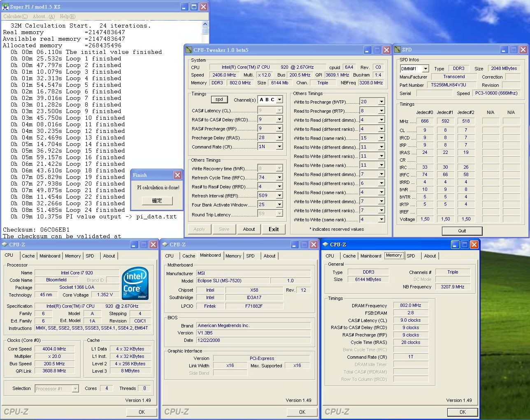Viewport: 530px width, 420px height.
Task: Click the Super PI title bar icon
Action: (5, 6)
